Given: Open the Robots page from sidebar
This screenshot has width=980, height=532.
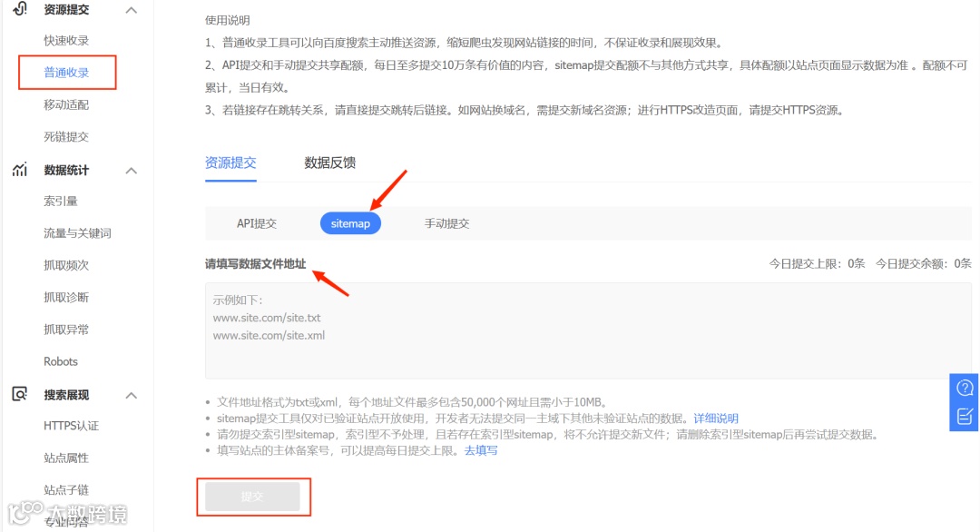Looking at the screenshot, I should coord(60,361).
